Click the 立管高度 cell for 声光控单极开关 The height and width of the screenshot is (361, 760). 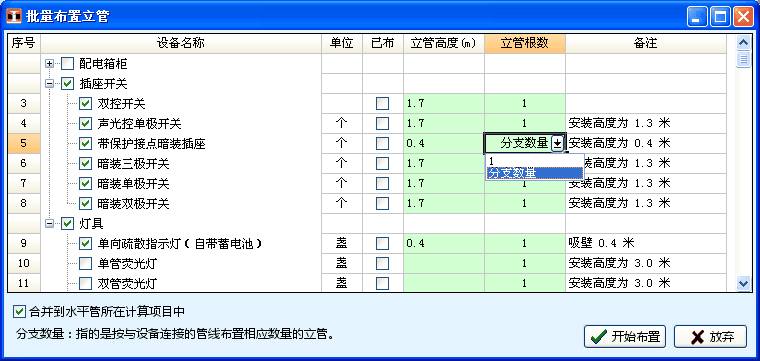click(x=443, y=124)
